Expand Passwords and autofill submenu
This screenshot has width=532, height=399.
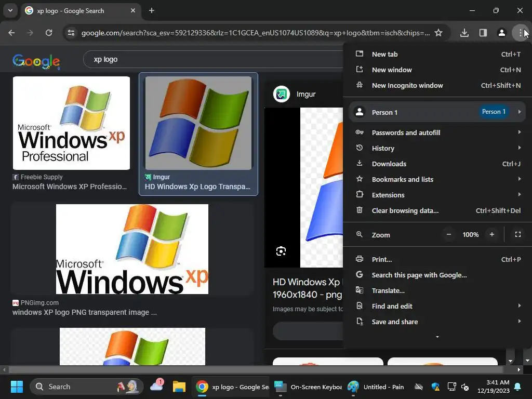437,132
